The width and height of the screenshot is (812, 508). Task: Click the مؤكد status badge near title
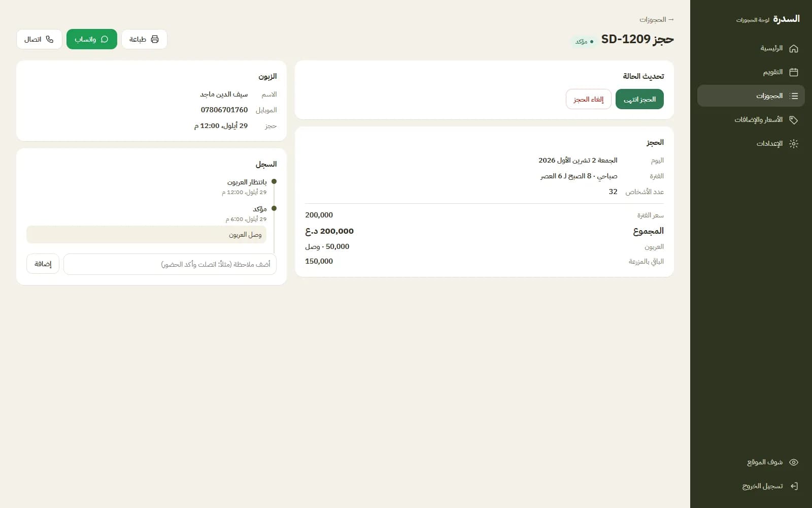coord(584,42)
